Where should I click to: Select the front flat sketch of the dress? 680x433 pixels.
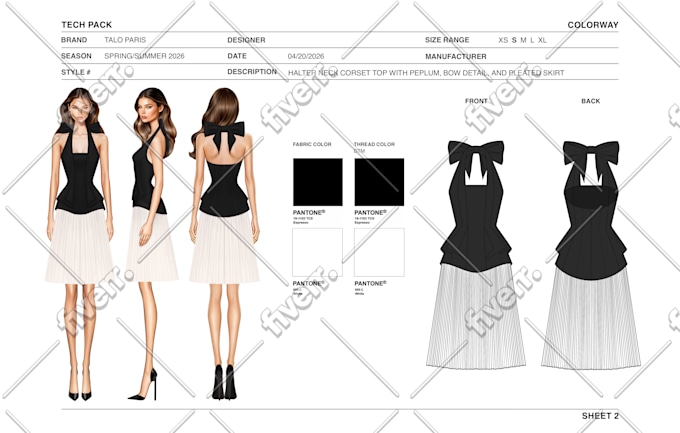click(x=476, y=255)
